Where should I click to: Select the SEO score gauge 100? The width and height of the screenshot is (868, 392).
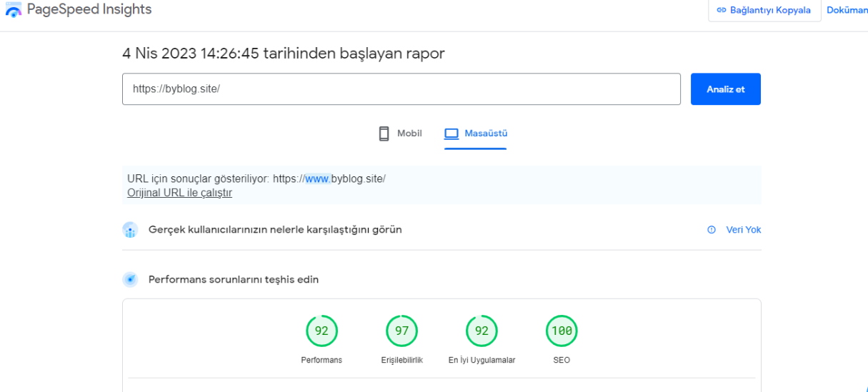[x=562, y=331]
